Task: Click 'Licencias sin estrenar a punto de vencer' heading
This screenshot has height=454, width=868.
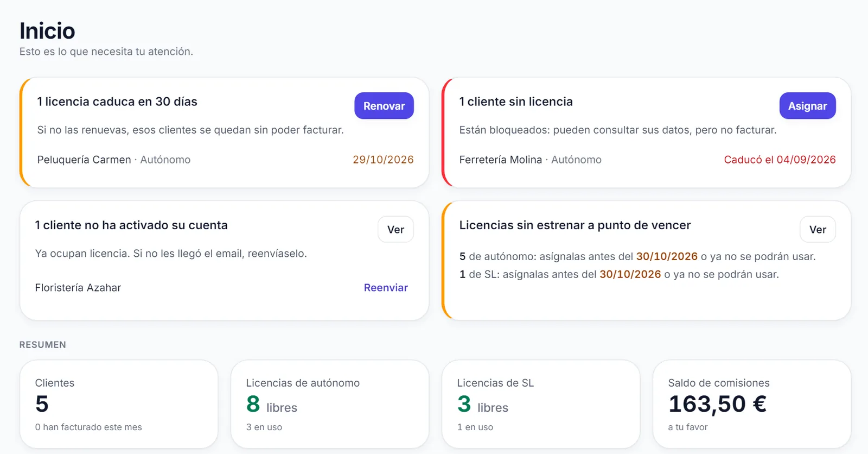Action: [575, 225]
